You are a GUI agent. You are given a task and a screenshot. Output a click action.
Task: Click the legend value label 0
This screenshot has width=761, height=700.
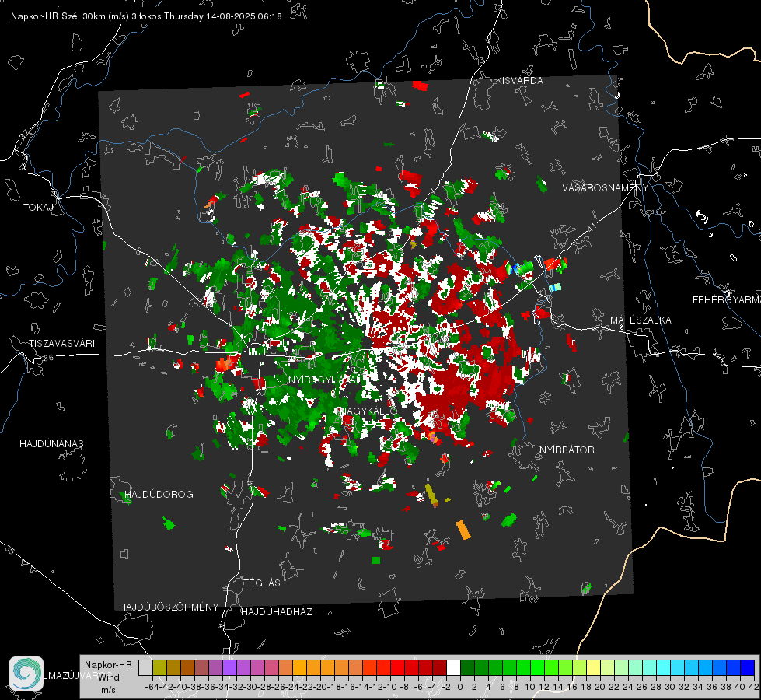click(460, 687)
